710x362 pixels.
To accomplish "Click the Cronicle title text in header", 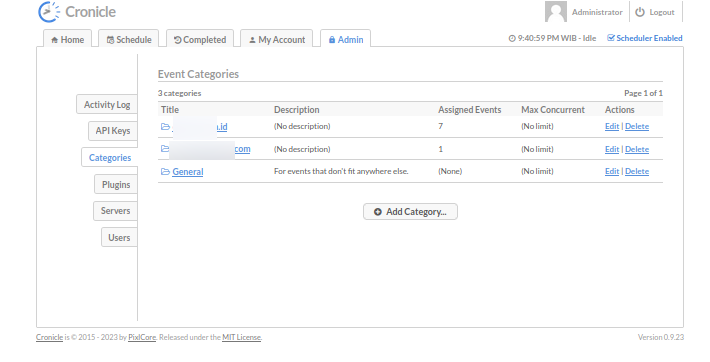I will click(91, 12).
